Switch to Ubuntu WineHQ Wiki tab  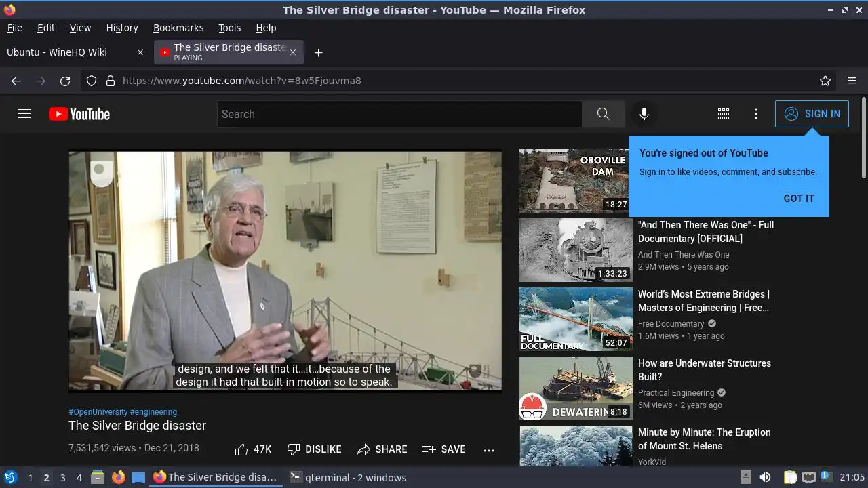pyautogui.click(x=75, y=52)
